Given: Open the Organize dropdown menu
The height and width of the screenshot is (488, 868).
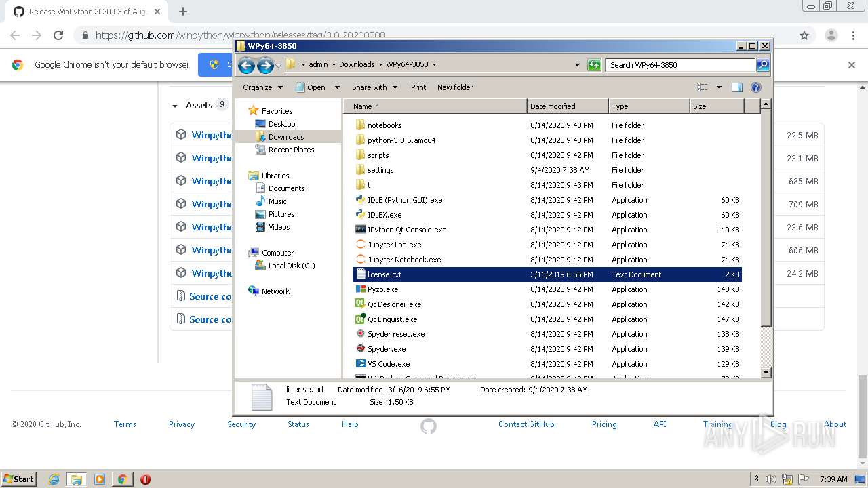Looking at the screenshot, I should (262, 87).
